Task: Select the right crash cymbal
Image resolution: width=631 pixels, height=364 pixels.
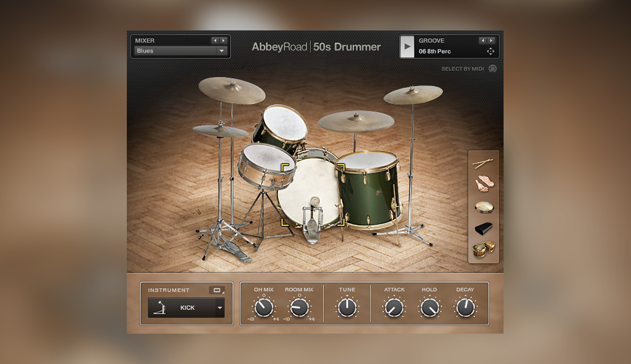Action: click(x=413, y=95)
